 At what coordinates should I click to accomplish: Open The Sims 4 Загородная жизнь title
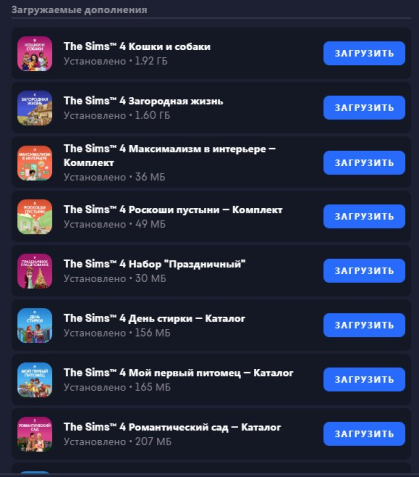coord(143,101)
